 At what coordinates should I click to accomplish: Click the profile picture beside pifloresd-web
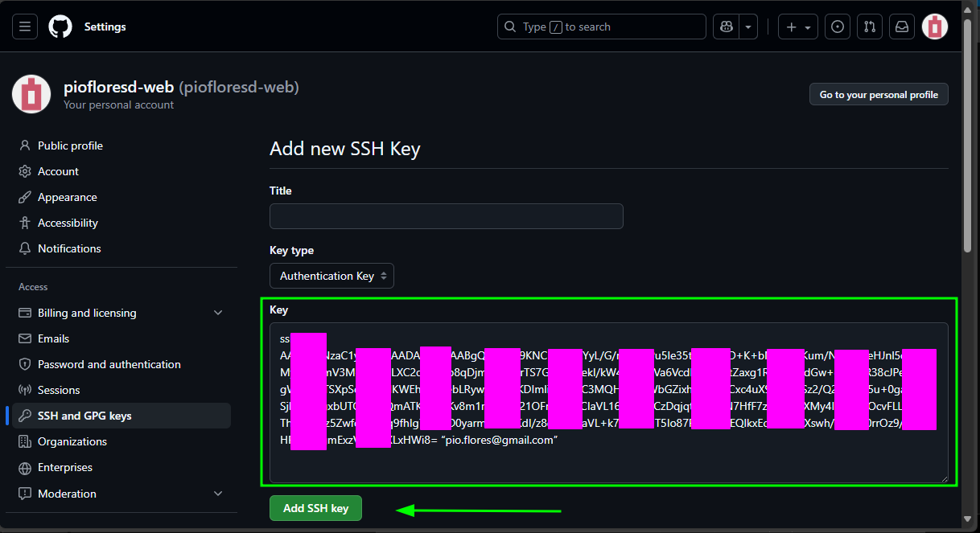coord(31,94)
